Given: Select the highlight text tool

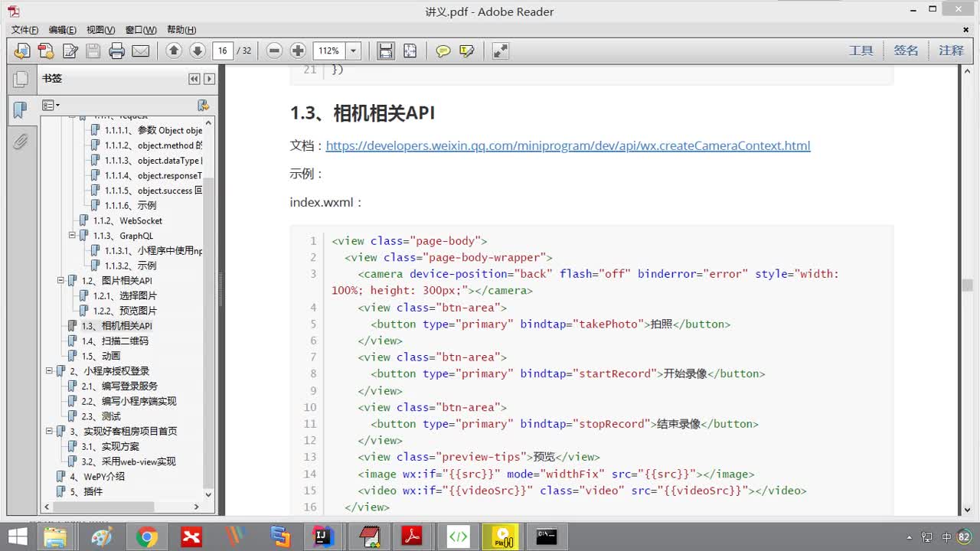Looking at the screenshot, I should (467, 51).
